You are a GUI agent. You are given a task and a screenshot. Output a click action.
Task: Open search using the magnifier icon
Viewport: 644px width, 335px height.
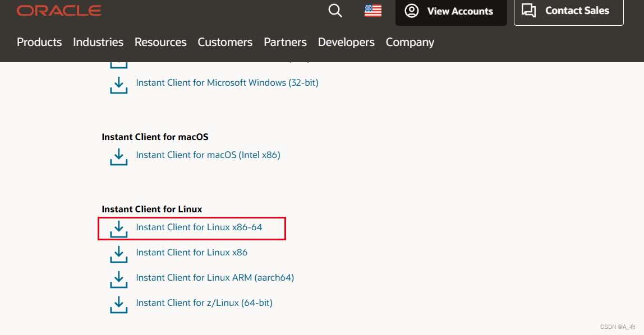coord(335,10)
